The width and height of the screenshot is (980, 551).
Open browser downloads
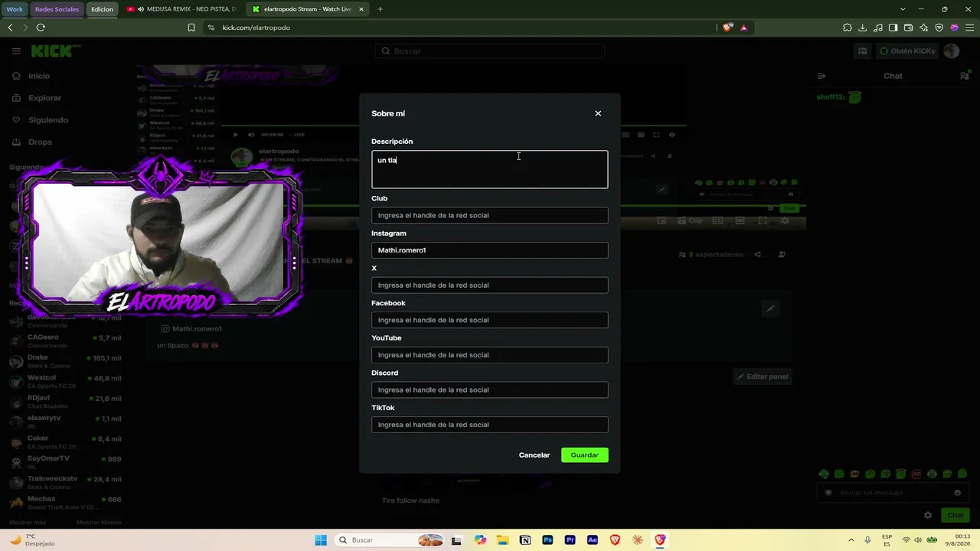click(x=862, y=28)
